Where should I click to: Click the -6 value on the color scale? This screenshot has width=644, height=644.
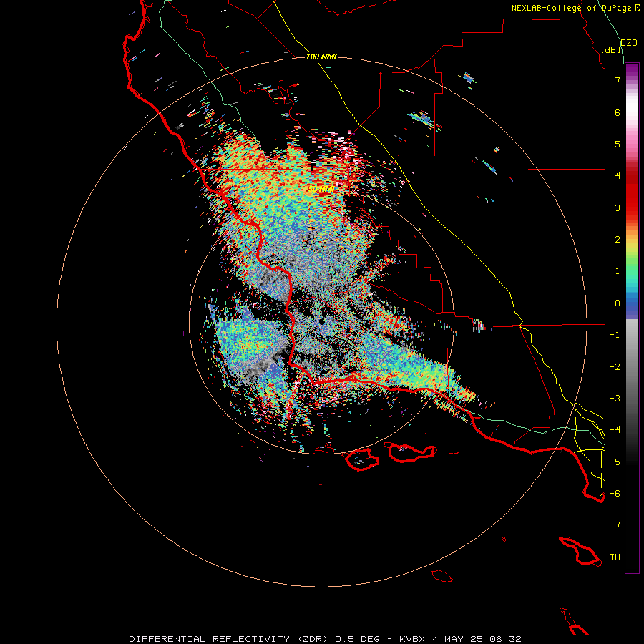615,494
